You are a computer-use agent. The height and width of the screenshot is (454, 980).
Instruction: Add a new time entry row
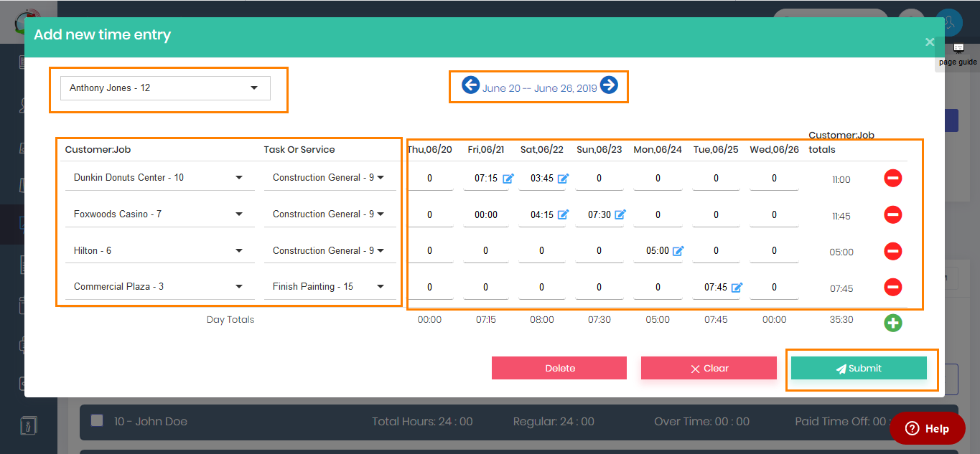coord(892,323)
